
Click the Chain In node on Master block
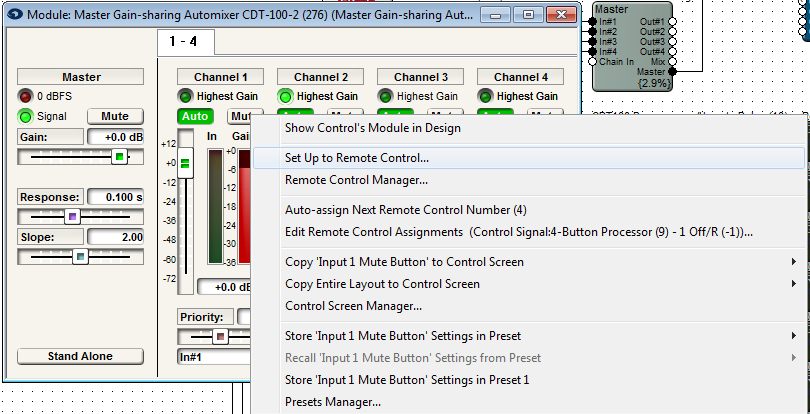(x=593, y=62)
